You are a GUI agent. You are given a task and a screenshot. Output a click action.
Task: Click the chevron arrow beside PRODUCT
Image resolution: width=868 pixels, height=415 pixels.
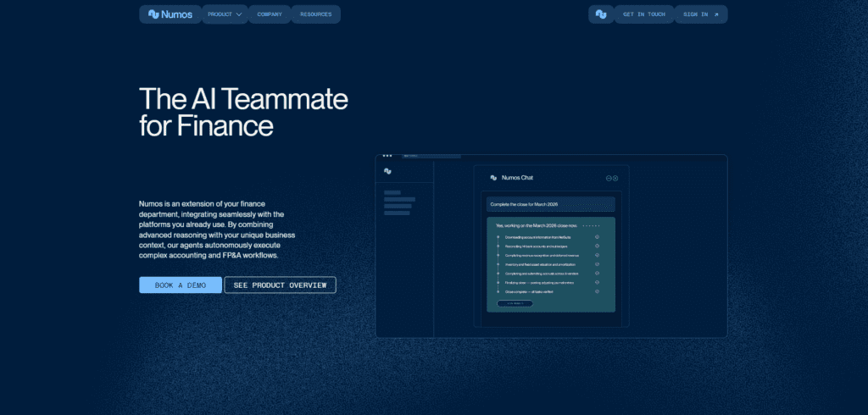(x=239, y=14)
